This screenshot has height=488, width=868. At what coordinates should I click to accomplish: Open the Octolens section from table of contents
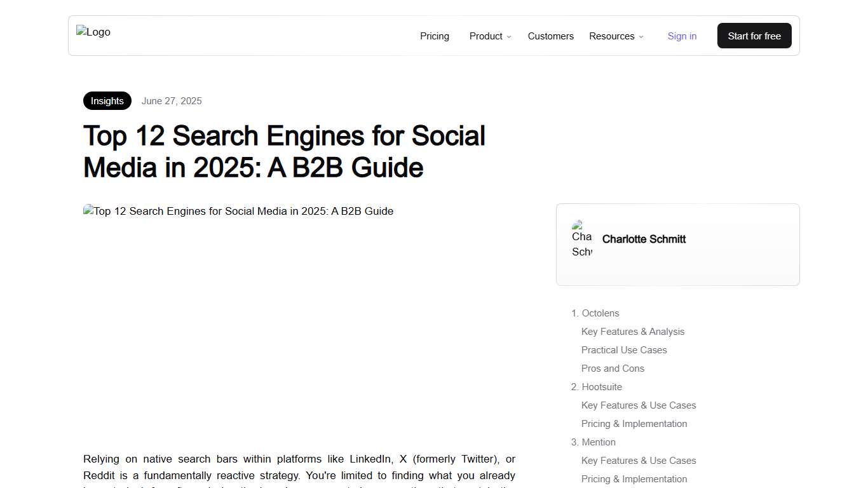[x=600, y=313]
